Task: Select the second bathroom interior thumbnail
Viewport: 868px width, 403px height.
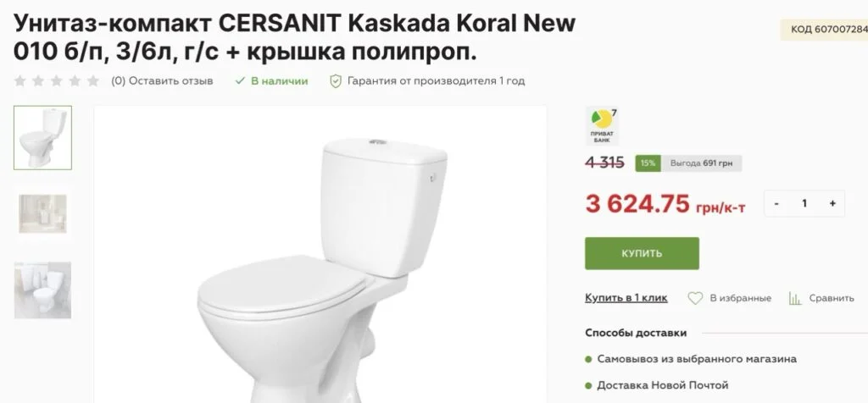Action: pos(42,213)
